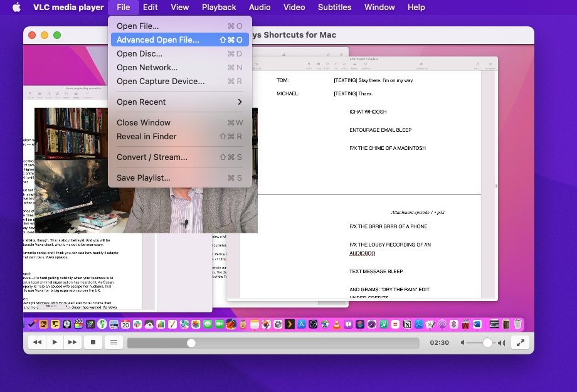Close the open File menu from the menu bar
The image size is (577, 392).
pos(124,7)
